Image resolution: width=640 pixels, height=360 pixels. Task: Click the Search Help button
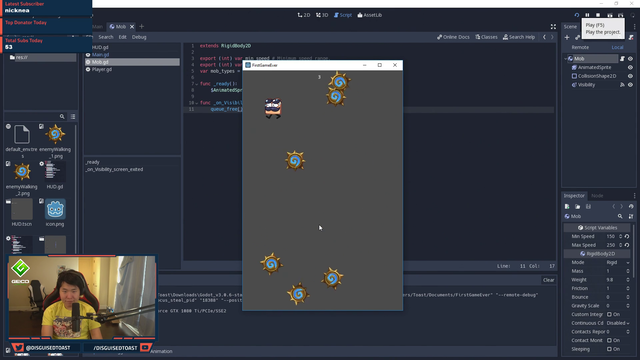point(519,37)
